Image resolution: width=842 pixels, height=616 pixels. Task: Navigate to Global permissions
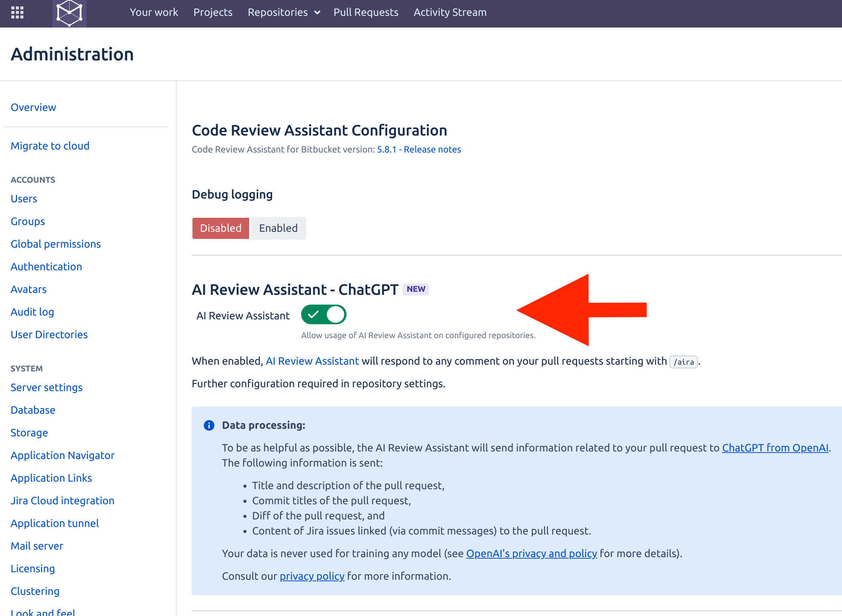pos(55,244)
